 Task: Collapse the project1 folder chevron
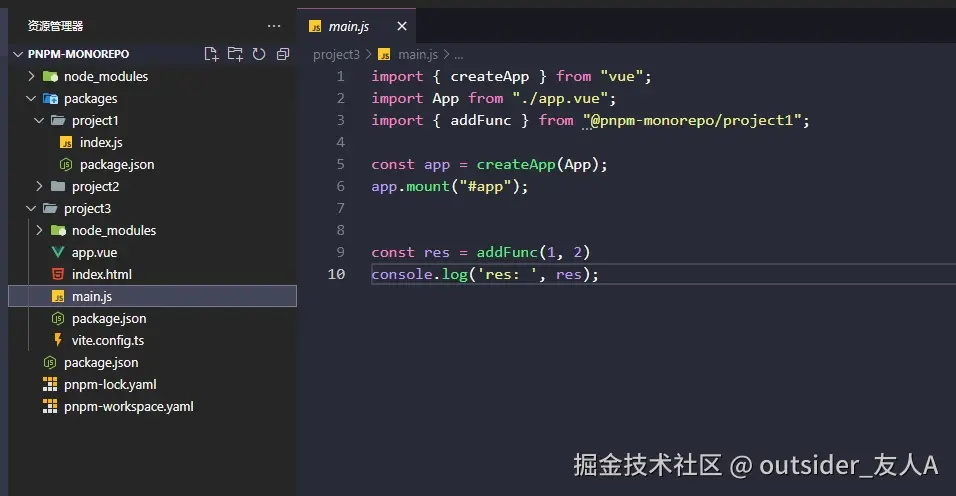(39, 120)
